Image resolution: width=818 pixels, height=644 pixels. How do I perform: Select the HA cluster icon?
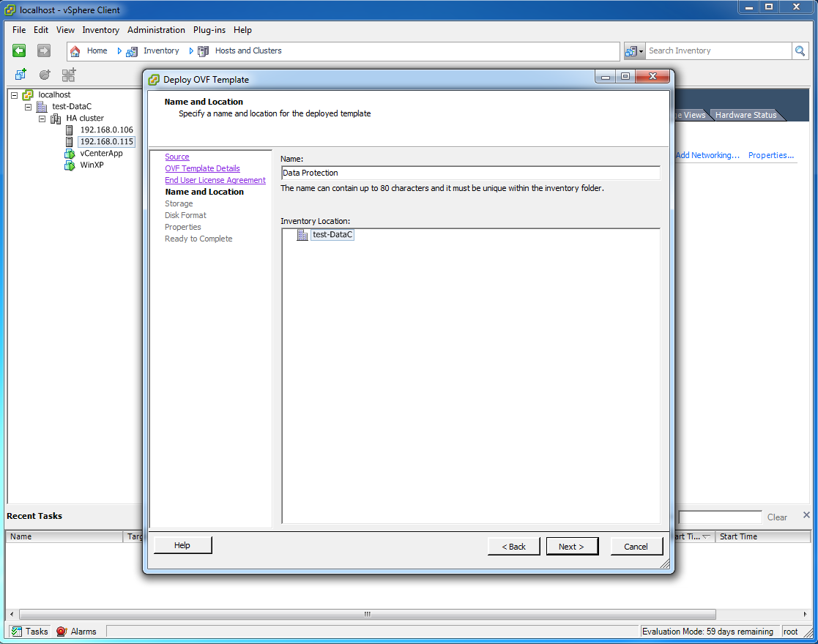tap(56, 119)
